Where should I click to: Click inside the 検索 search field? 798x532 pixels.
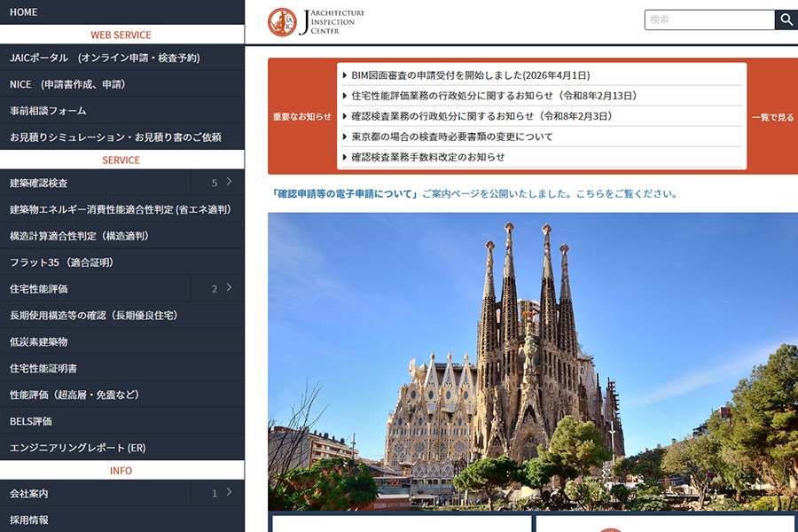coord(709,20)
